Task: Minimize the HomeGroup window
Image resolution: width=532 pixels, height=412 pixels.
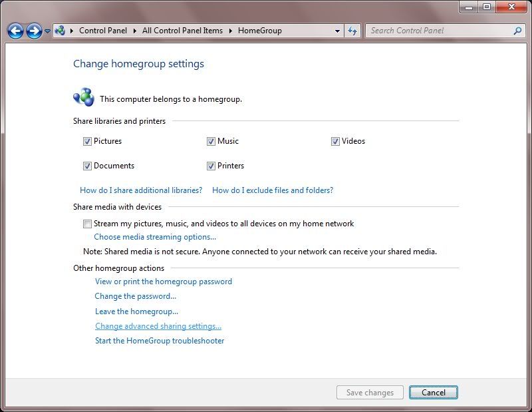Action: point(469,7)
